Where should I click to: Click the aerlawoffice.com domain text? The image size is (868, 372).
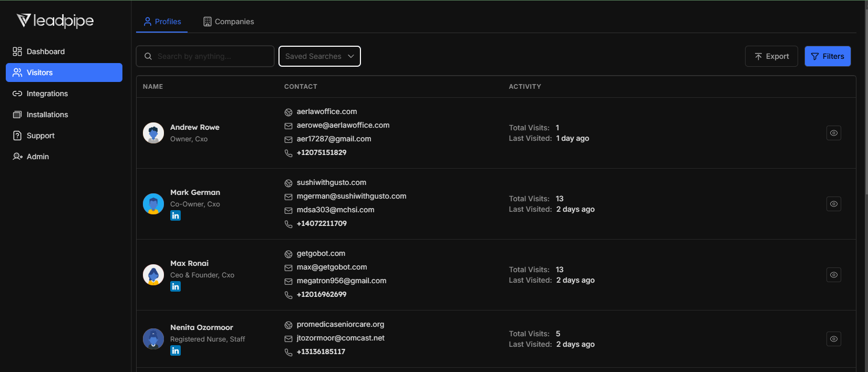pyautogui.click(x=327, y=111)
